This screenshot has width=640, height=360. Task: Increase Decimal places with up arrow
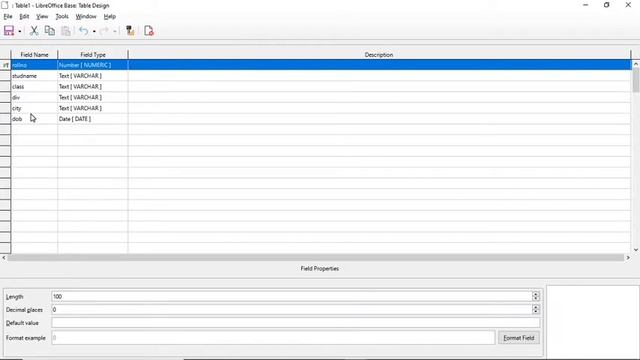536,307
